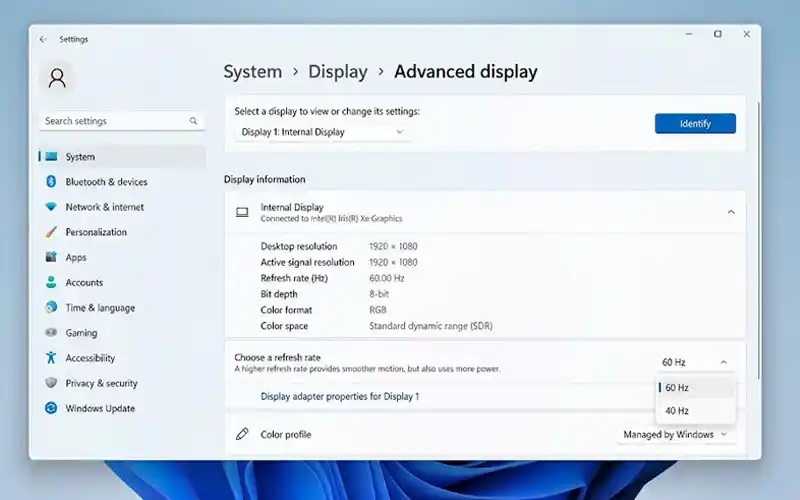The width and height of the screenshot is (800, 500).
Task: Click the Network wifi icon in sidebar
Action: click(51, 207)
